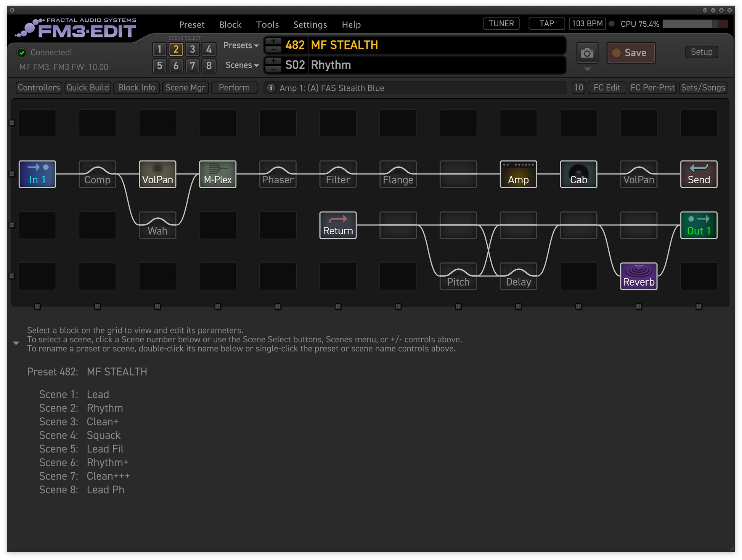Open the Presets dropdown

[x=241, y=45]
